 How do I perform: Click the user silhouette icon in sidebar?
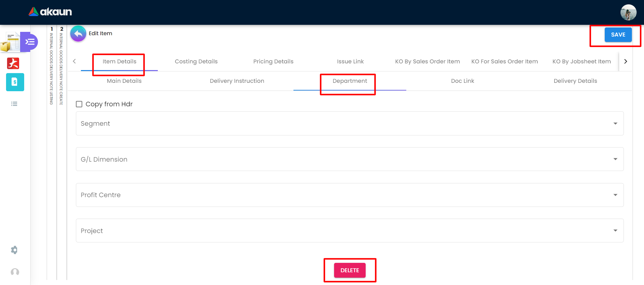coord(15,272)
